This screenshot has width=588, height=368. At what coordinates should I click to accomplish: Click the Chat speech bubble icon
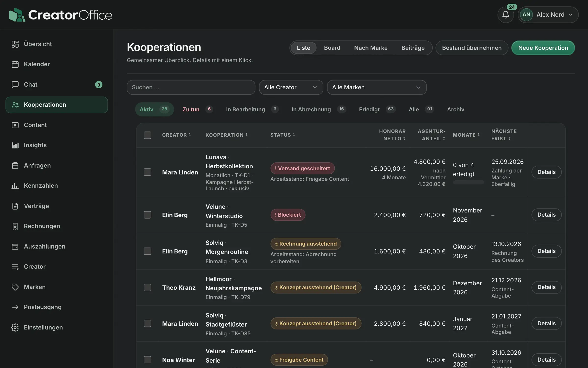click(x=15, y=85)
